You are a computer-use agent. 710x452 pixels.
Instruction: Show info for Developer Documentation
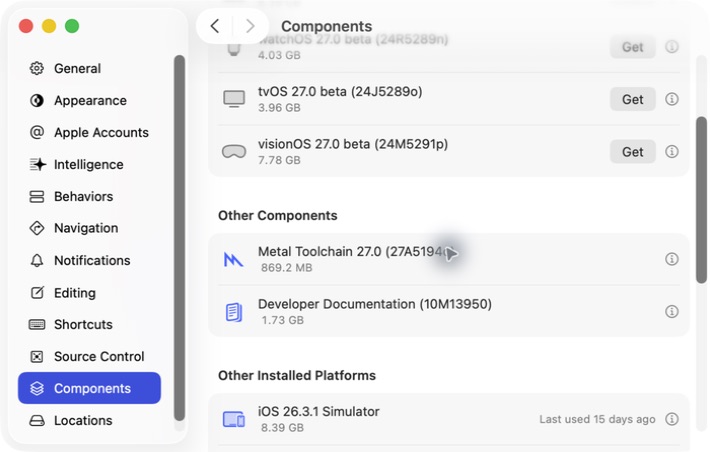tap(672, 311)
